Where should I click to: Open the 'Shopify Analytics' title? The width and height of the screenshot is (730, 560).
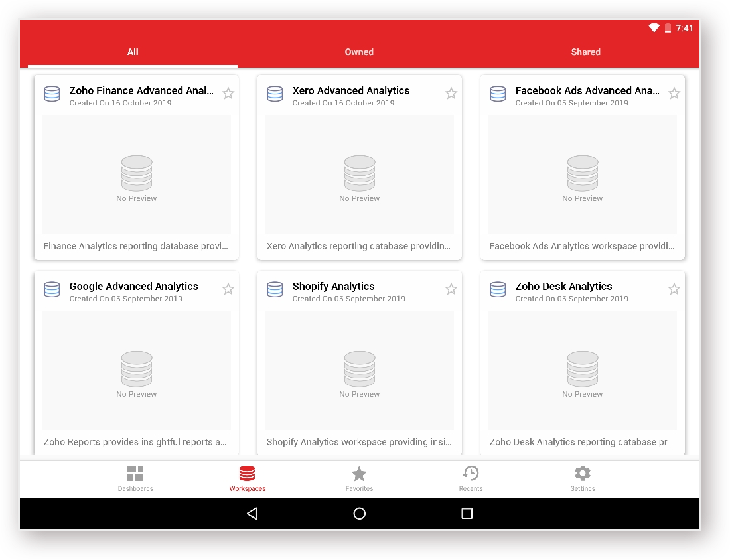pyautogui.click(x=333, y=286)
